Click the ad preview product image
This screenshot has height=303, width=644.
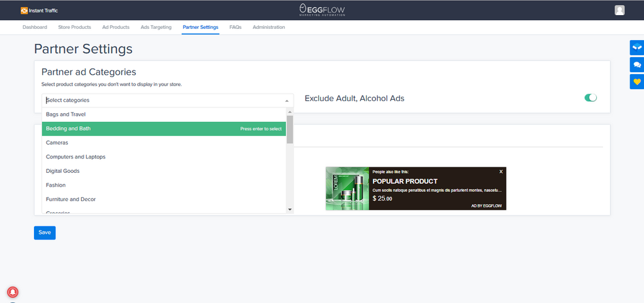347,189
